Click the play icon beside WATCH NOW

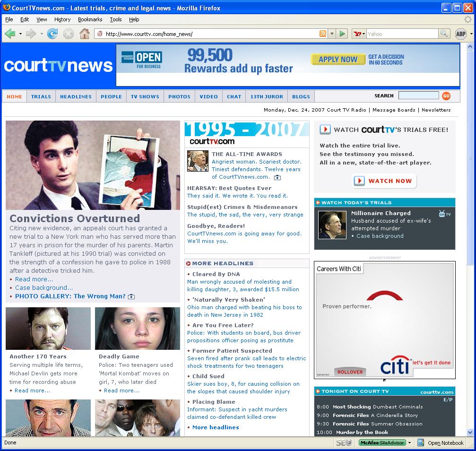(359, 181)
